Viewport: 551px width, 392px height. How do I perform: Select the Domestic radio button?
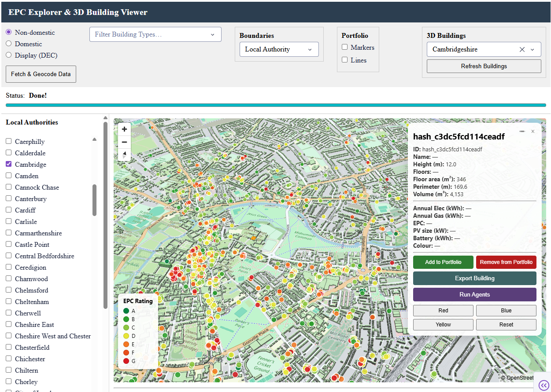[x=8, y=44]
